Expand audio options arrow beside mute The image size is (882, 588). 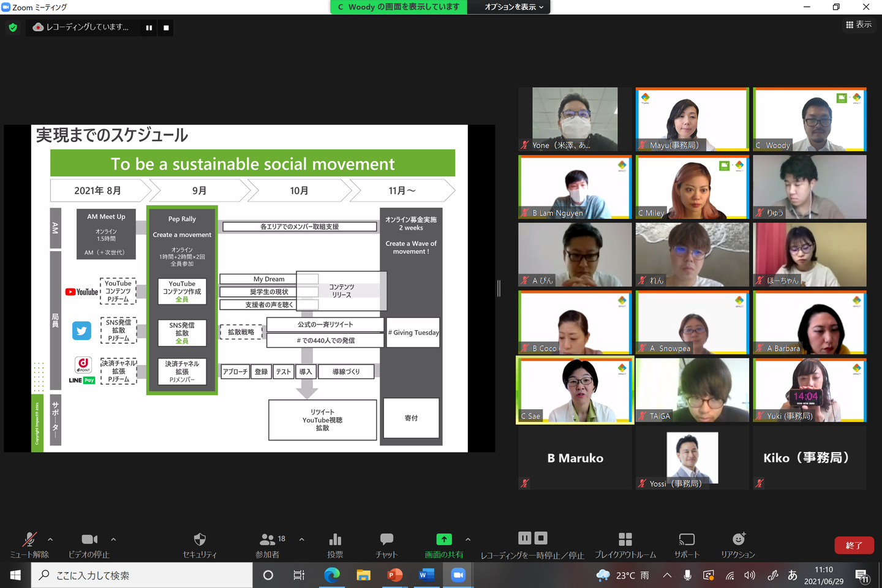(50, 540)
